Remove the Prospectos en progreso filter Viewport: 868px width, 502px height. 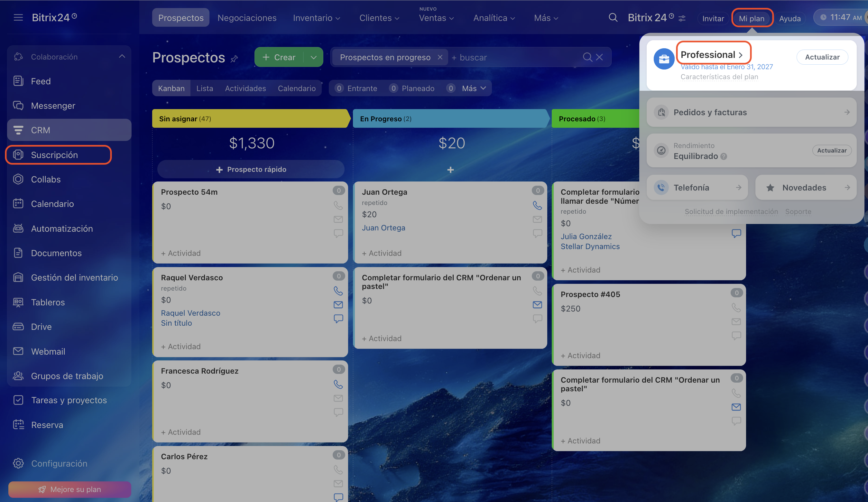[440, 57]
